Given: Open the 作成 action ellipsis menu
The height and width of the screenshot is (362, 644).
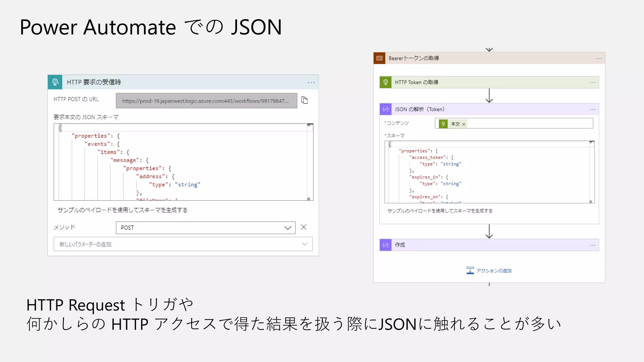Looking at the screenshot, I should coord(593,245).
